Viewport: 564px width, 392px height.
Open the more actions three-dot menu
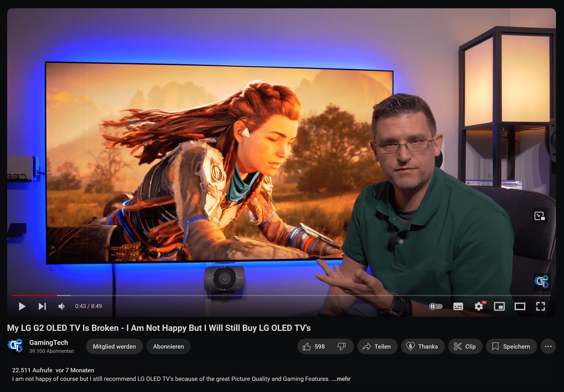tap(548, 346)
